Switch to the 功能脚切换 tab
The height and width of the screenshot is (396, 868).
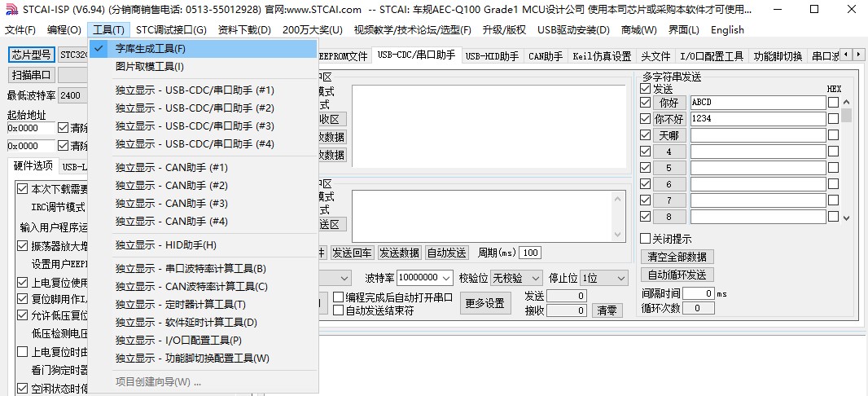[778, 56]
